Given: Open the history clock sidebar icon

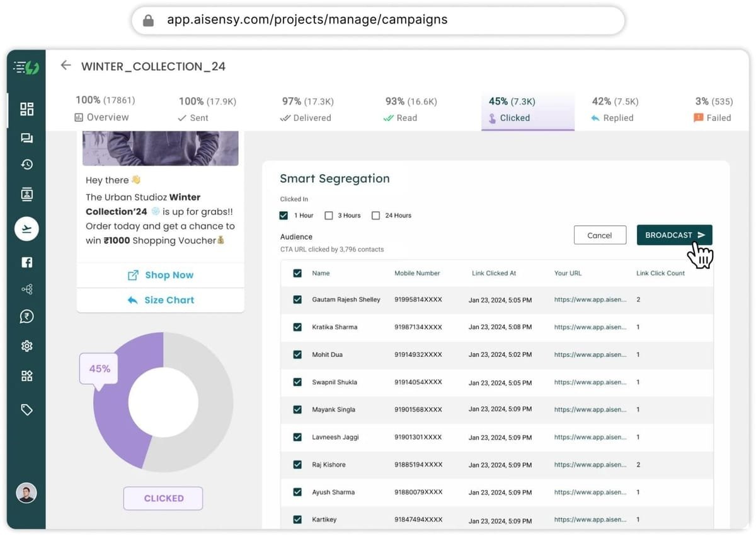Looking at the screenshot, I should coord(26,165).
